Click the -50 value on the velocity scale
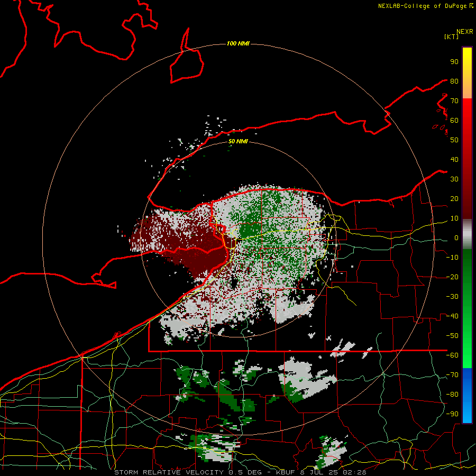 pyautogui.click(x=452, y=336)
